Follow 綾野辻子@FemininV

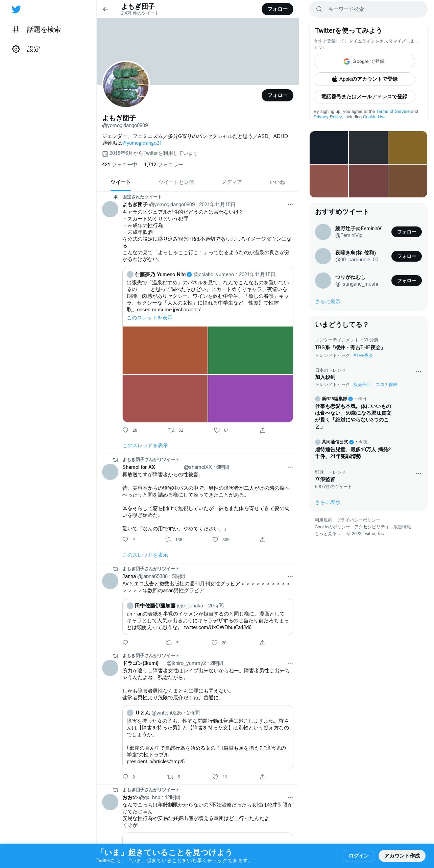click(406, 232)
